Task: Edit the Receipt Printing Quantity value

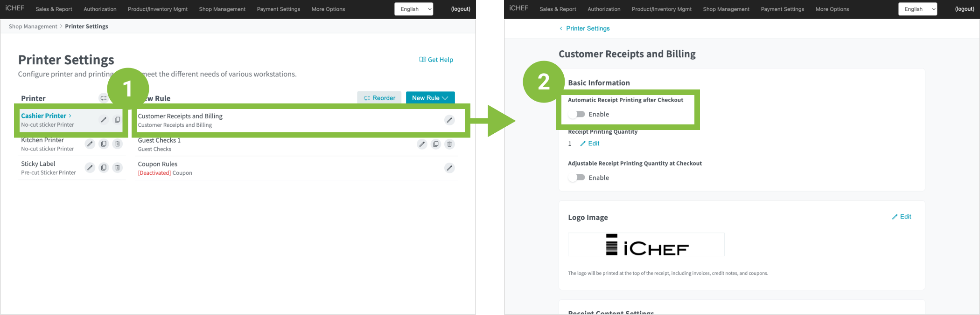Action: tap(590, 144)
